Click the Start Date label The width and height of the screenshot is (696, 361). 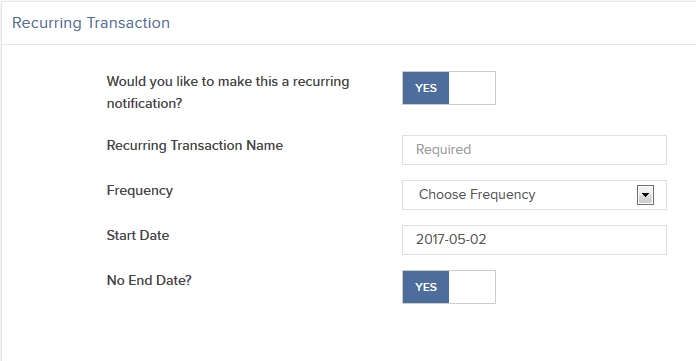coord(138,235)
